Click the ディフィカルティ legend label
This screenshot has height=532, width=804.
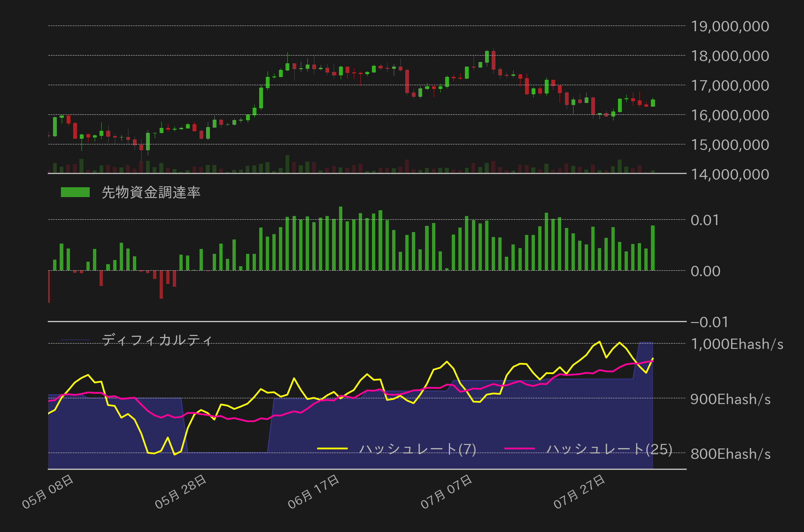point(157,340)
